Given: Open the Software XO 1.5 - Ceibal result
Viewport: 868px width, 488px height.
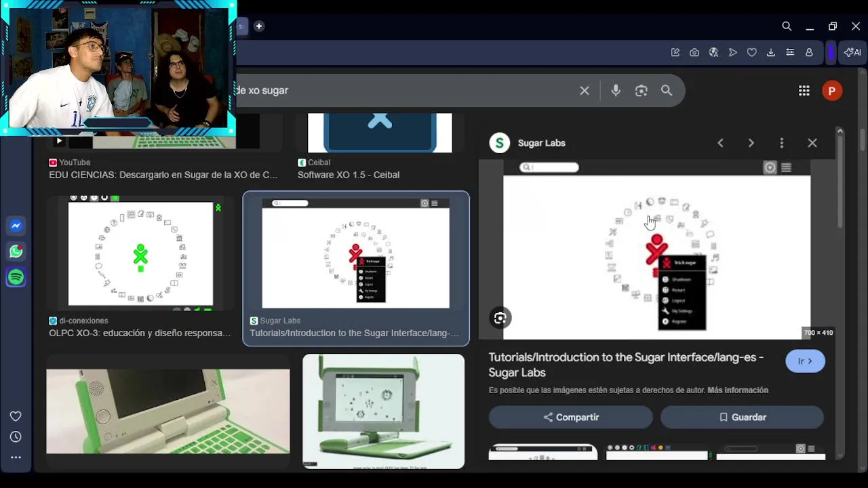Looking at the screenshot, I should pos(349,175).
